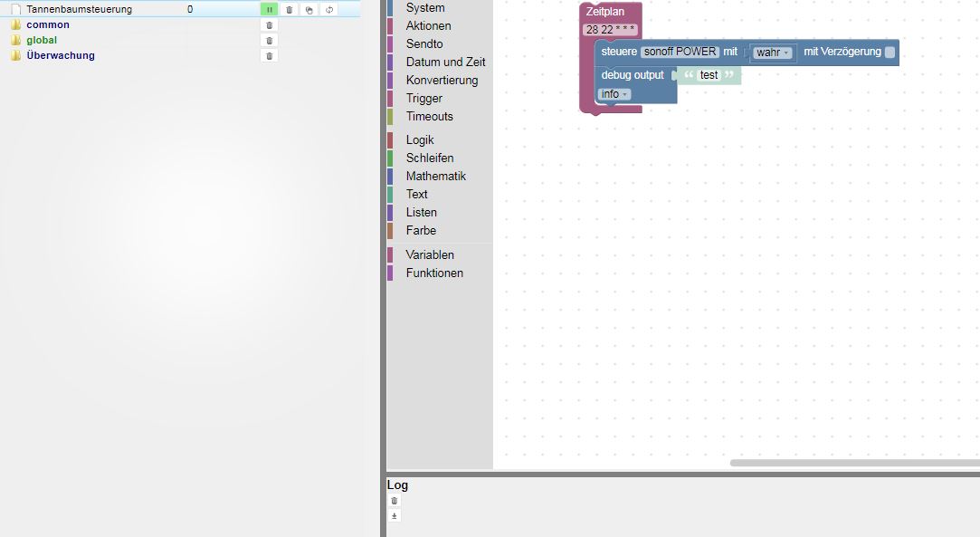
Task: Pause the Tannenbaumsteuerung script
Action: (x=270, y=9)
